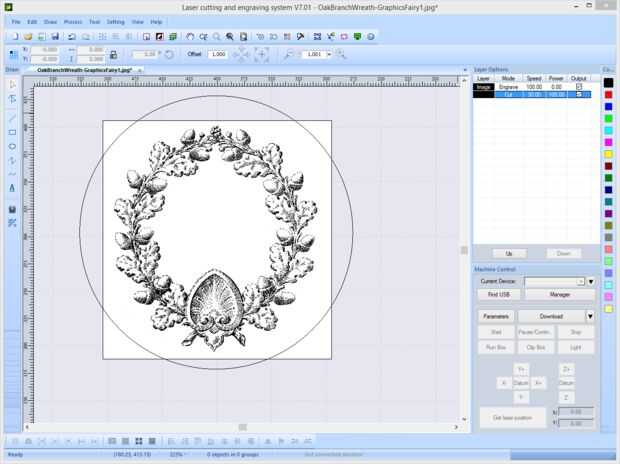Pick the bright yellow color swatch in palette
Image resolution: width=620 pixels, height=464 pixels.
[x=609, y=154]
